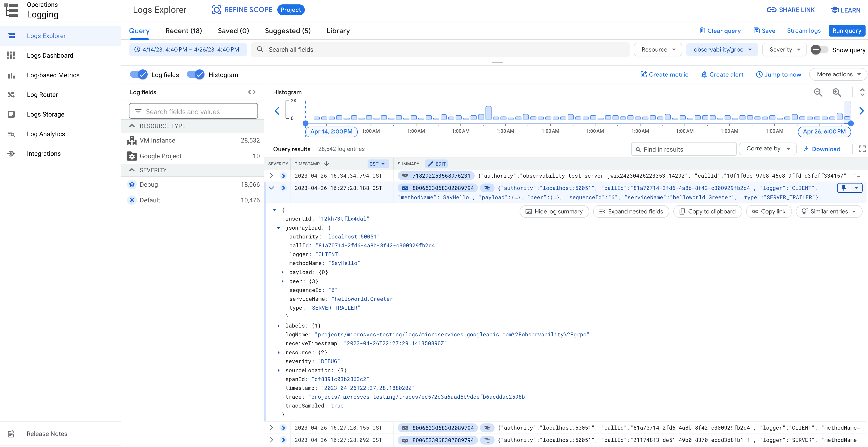Collapse the RESOURCE TYPE section
The height and width of the screenshot is (447, 868).
[x=132, y=126]
